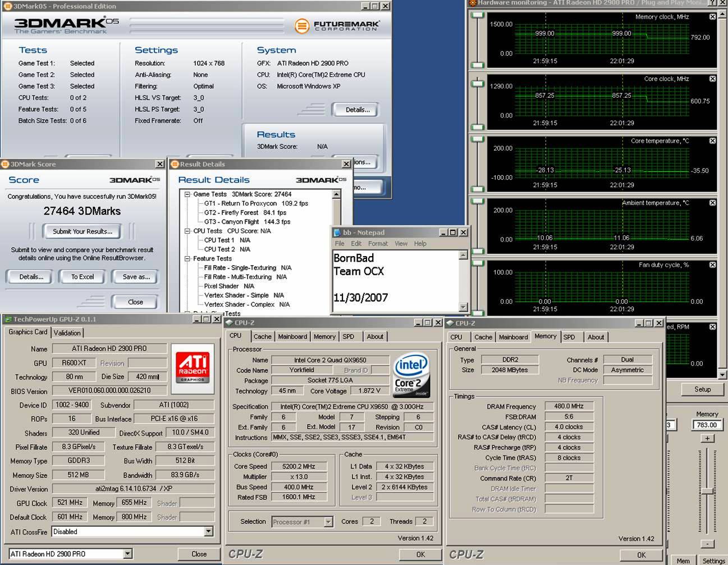Click the upper scale handle of Memory clock graph
Screen dimensions: 728x565
click(x=478, y=16)
